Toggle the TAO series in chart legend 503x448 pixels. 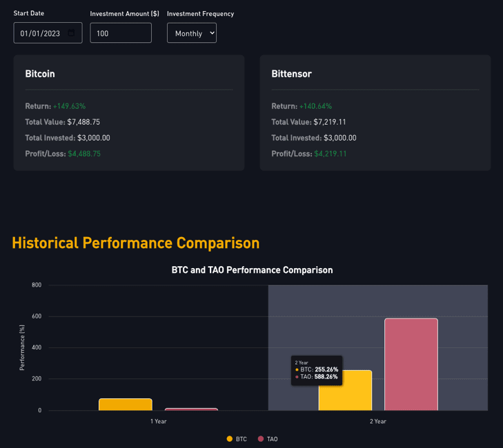267,439
